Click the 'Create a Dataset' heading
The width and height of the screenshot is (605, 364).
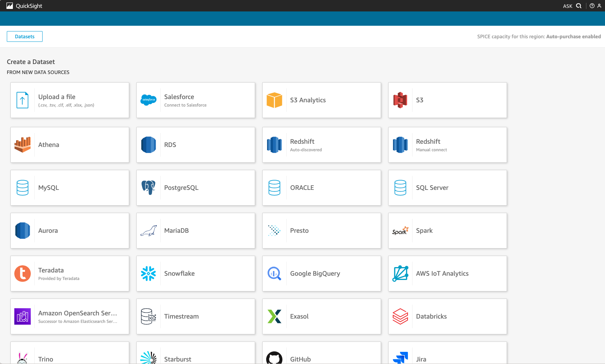(x=31, y=62)
